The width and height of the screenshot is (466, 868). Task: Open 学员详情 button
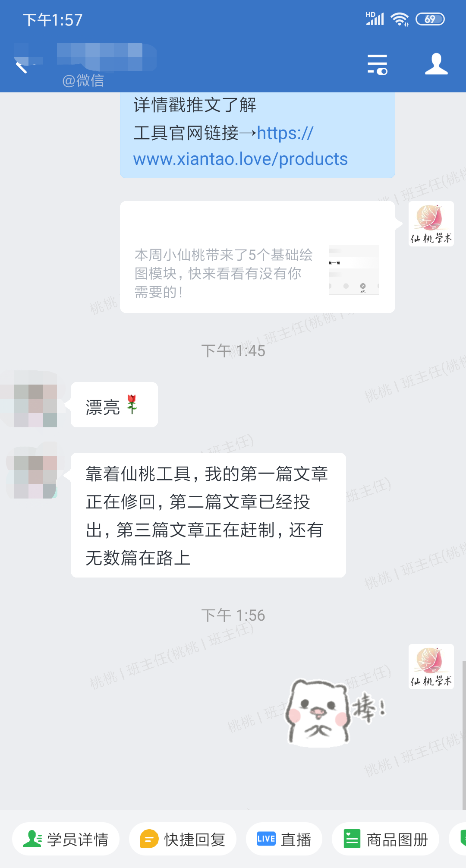66,839
